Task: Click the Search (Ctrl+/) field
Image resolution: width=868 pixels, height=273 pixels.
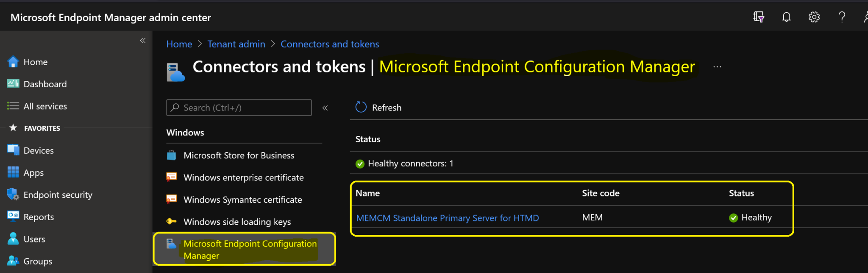Action: click(x=239, y=108)
